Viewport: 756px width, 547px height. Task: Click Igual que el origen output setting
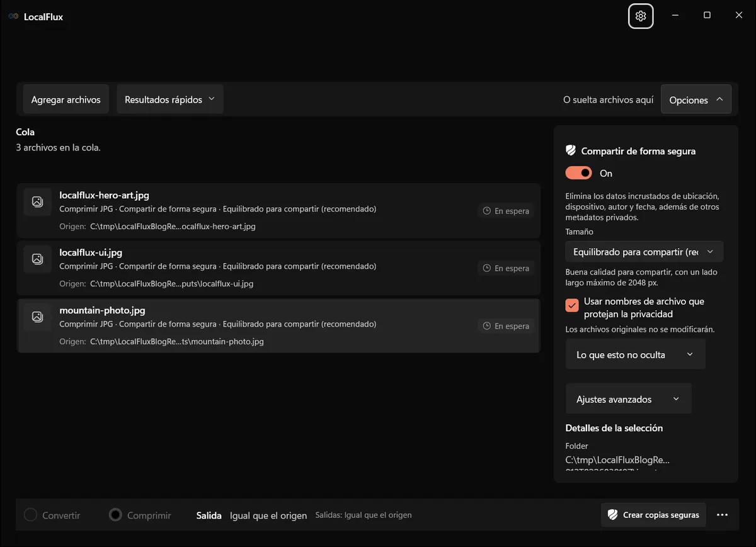click(268, 516)
